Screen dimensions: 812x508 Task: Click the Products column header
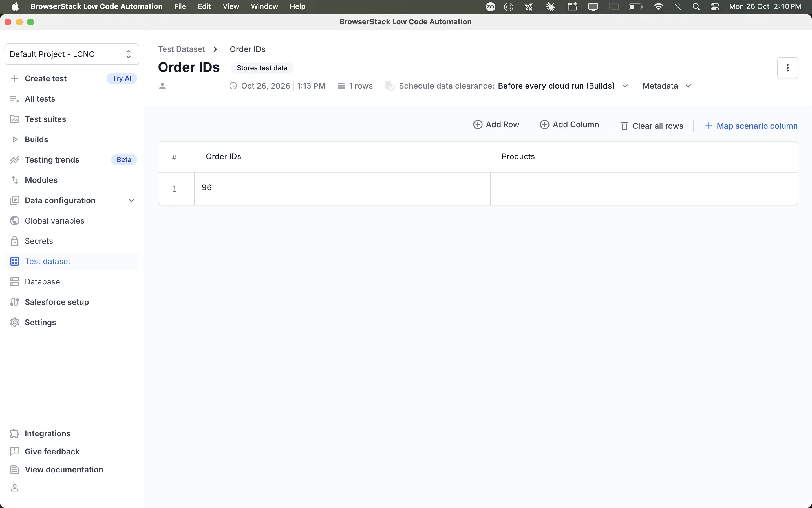tap(518, 157)
